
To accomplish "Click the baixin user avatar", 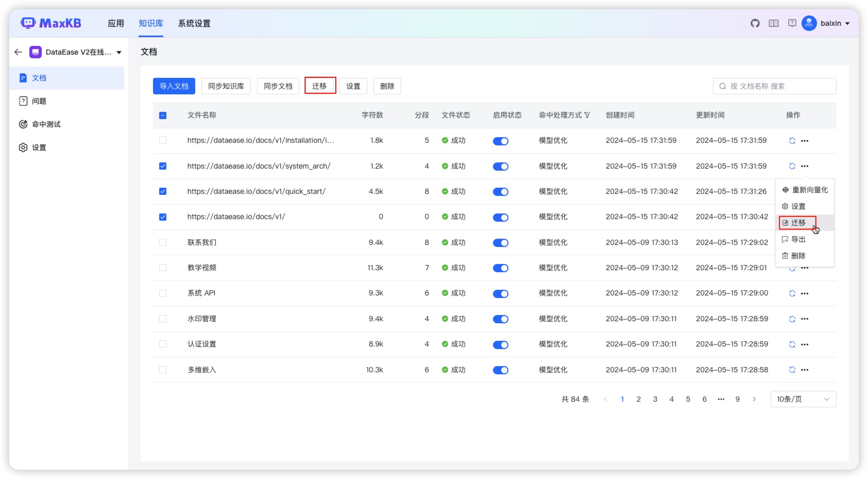I will coord(809,23).
